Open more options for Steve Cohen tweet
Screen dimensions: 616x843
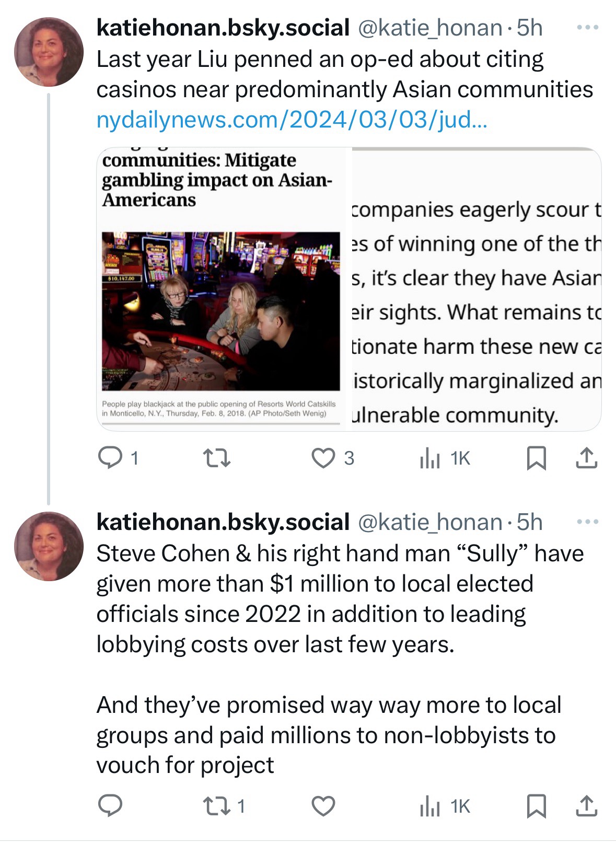tap(587, 522)
